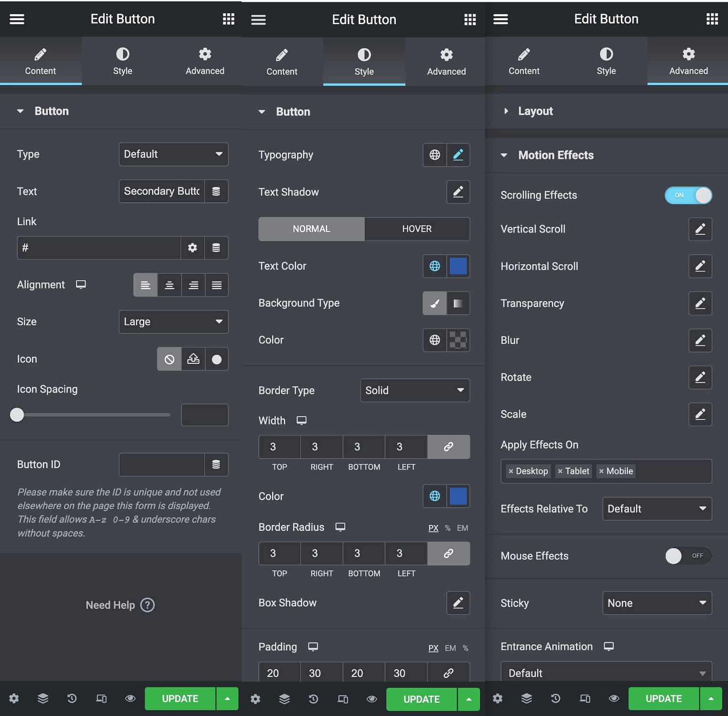This screenshot has width=728, height=716.
Task: Edit the Vertical Scroll effect
Action: pyautogui.click(x=700, y=229)
